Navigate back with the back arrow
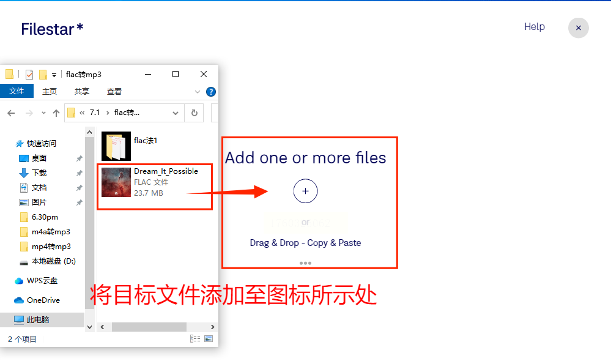Image resolution: width=611 pixels, height=364 pixels. pyautogui.click(x=11, y=113)
